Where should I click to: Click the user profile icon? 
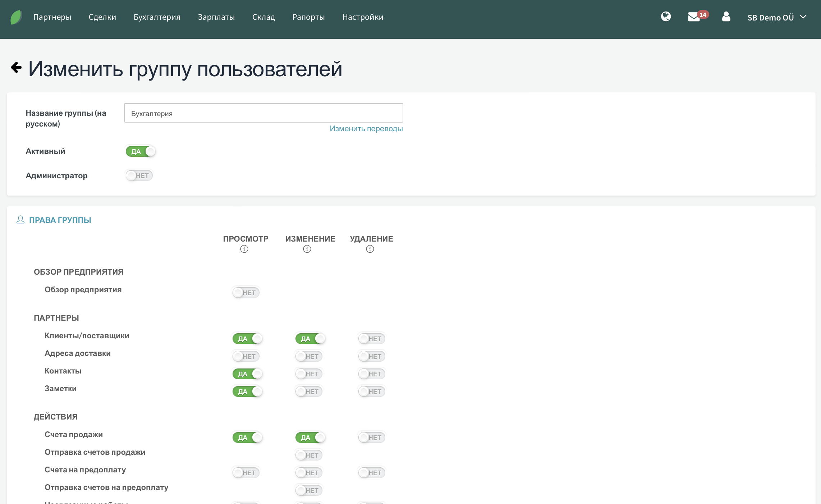(726, 17)
